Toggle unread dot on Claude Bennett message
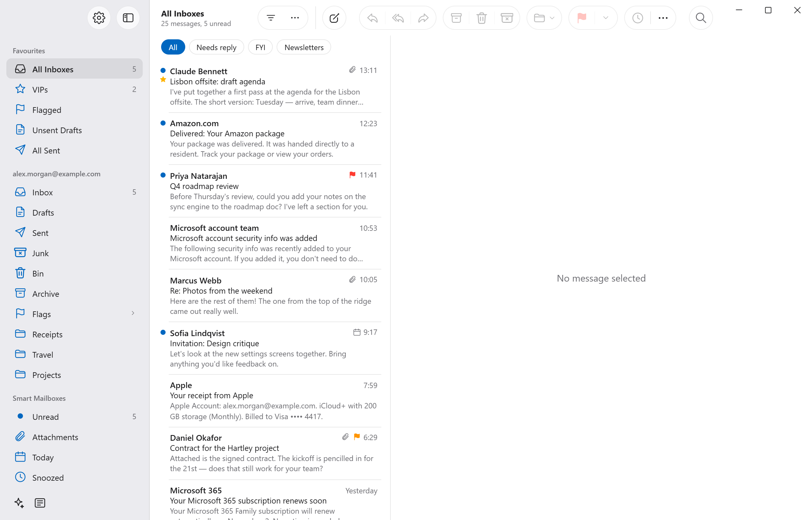This screenshot has width=812, height=520. coord(163,71)
